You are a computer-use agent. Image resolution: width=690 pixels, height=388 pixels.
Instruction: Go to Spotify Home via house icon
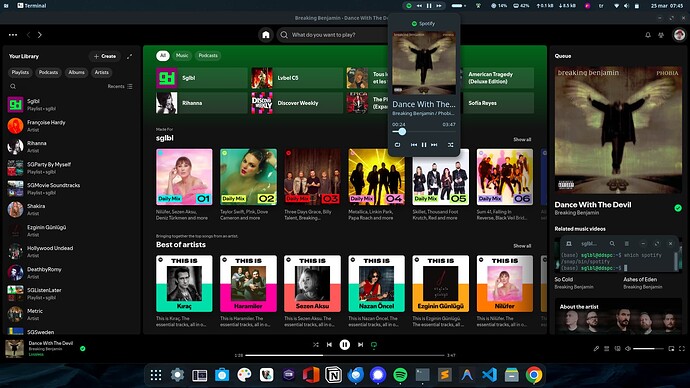[265, 35]
